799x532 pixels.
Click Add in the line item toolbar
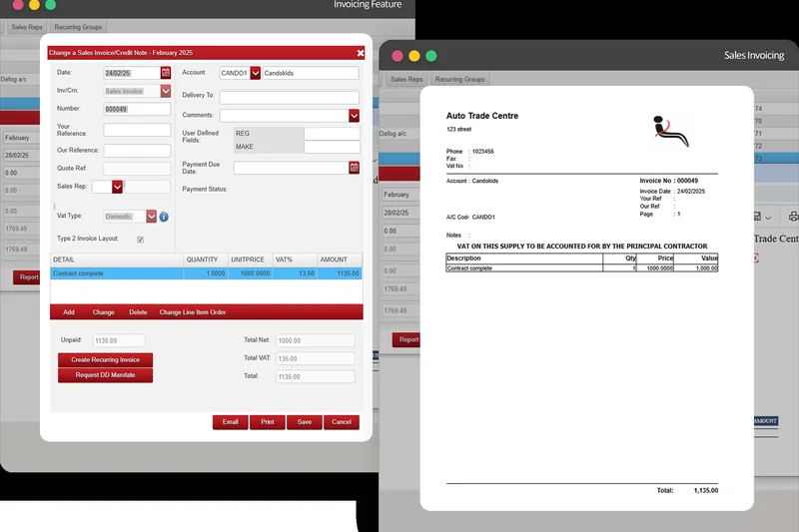69,312
